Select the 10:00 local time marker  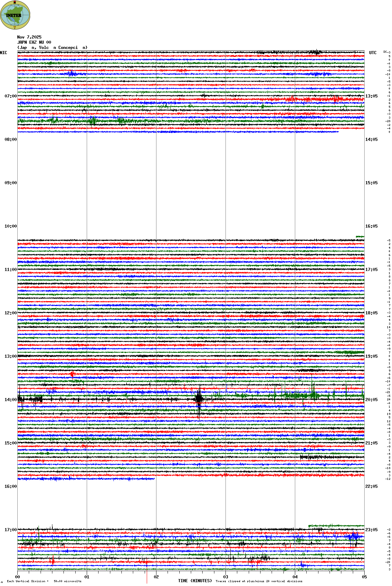tap(10, 226)
